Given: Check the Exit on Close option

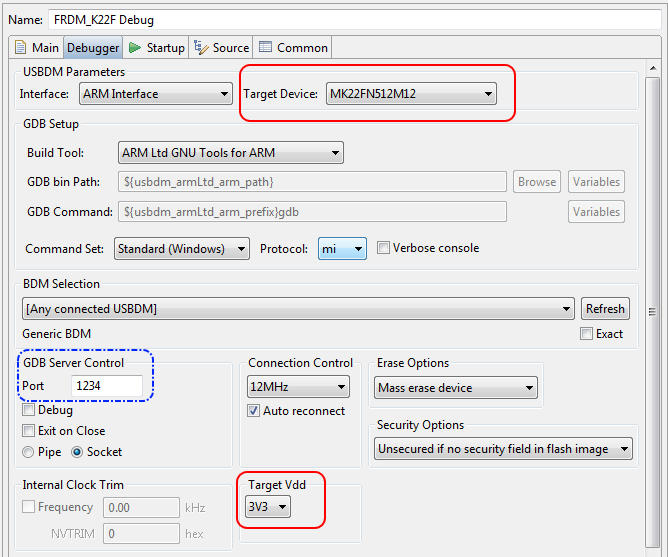Looking at the screenshot, I should (x=28, y=431).
